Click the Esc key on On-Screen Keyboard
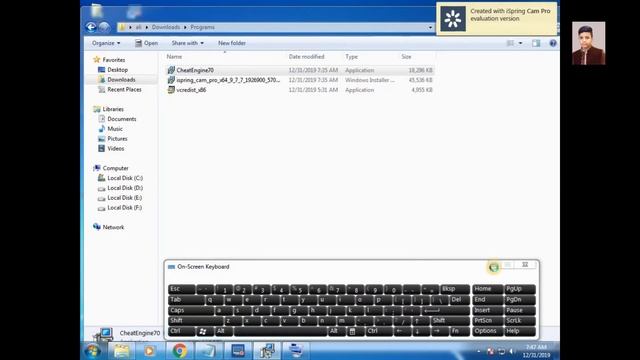The image size is (640, 360). pyautogui.click(x=182, y=289)
